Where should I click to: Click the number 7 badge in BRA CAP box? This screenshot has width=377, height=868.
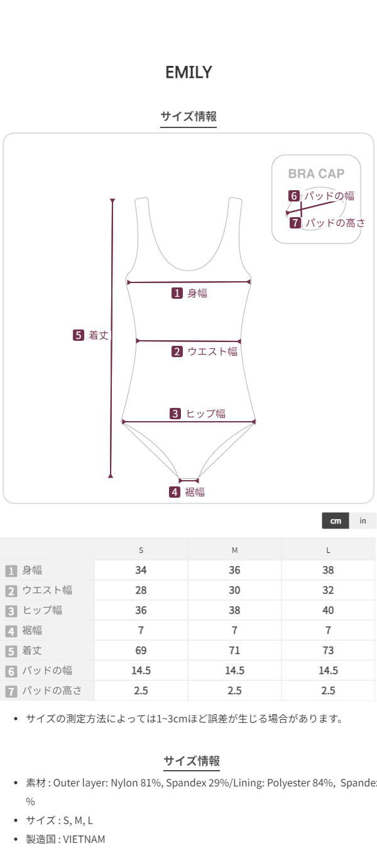click(295, 223)
